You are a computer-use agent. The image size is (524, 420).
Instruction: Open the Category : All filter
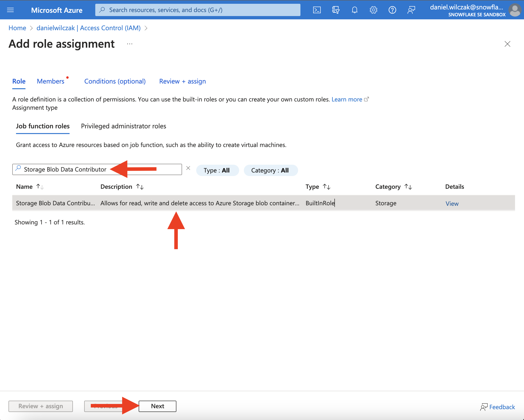point(270,170)
